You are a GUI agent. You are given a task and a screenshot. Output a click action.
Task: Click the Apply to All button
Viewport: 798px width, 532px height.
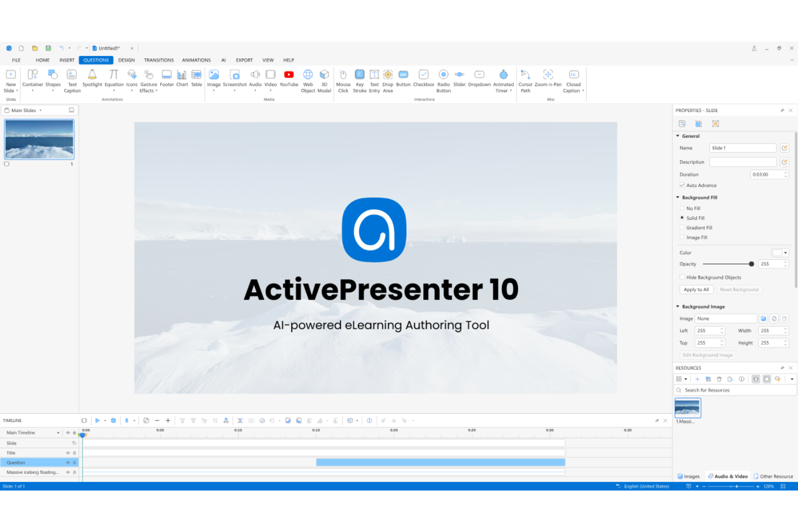pyautogui.click(x=696, y=289)
